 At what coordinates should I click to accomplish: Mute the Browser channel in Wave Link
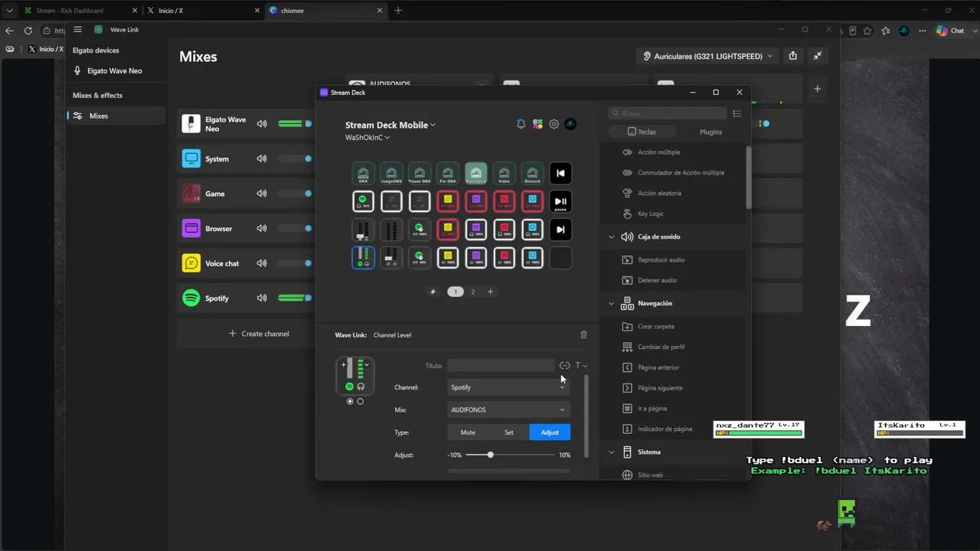[x=262, y=228]
